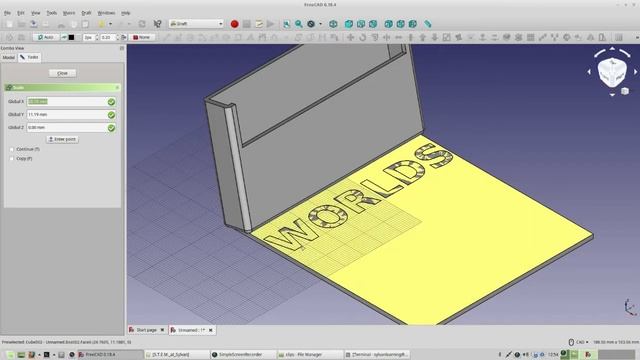Open the Windows menu
This screenshot has height=360, width=640.
(106, 13)
